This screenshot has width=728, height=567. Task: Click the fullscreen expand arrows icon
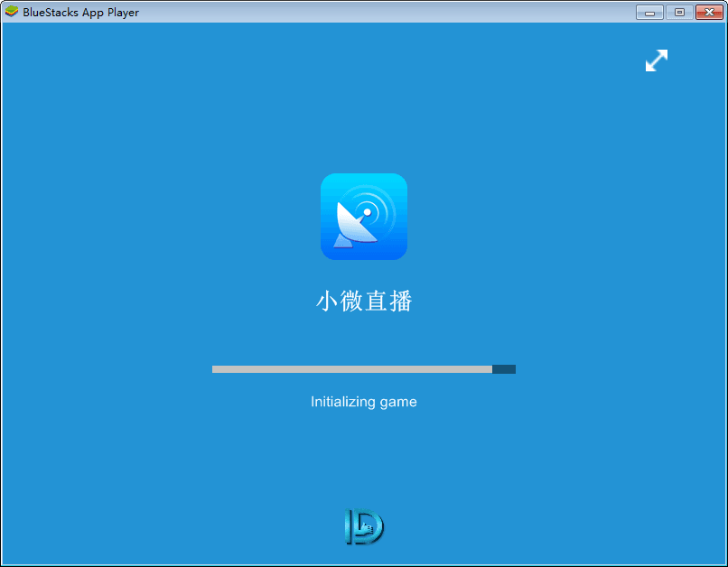[657, 60]
